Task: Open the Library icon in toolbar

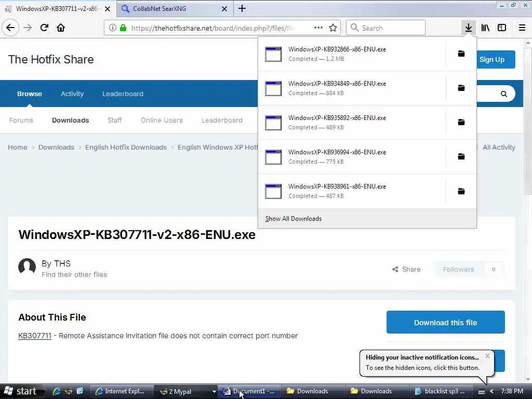Action: click(x=485, y=28)
